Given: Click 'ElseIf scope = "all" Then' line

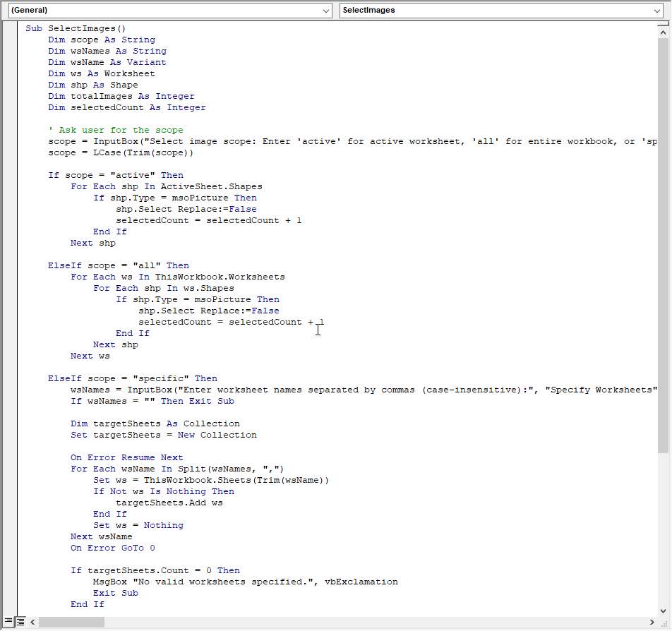Looking at the screenshot, I should (119, 266).
